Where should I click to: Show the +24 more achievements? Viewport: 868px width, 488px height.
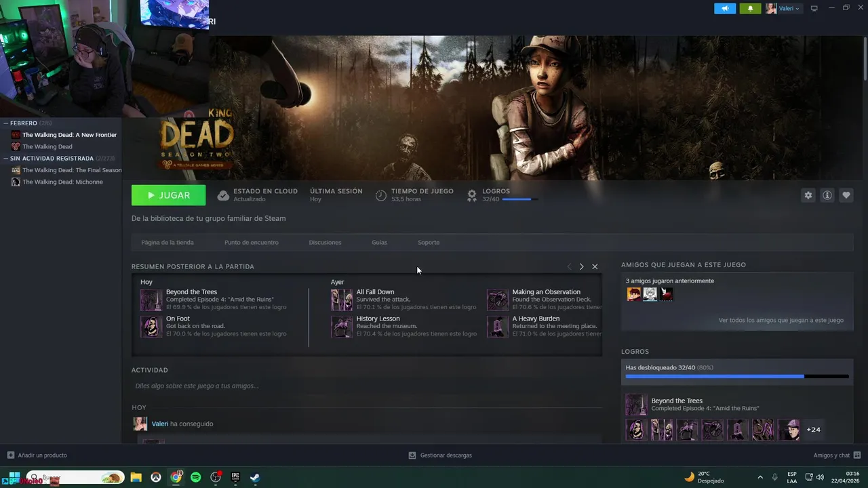(x=813, y=430)
